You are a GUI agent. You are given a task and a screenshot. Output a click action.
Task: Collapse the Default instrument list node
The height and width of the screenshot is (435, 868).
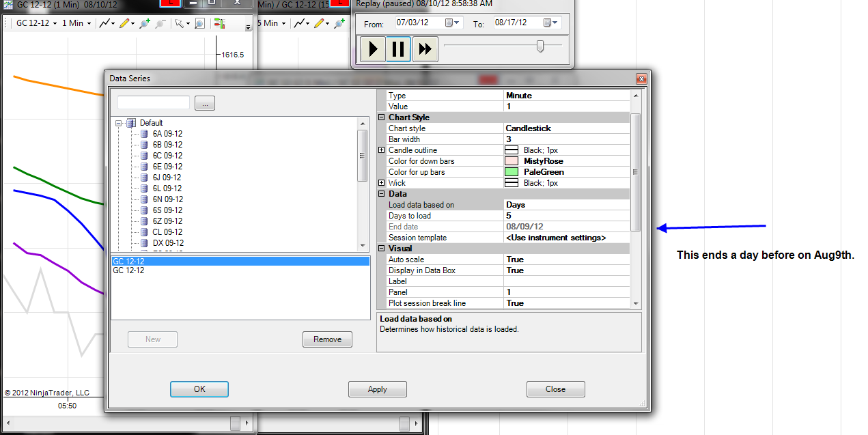[x=119, y=123]
